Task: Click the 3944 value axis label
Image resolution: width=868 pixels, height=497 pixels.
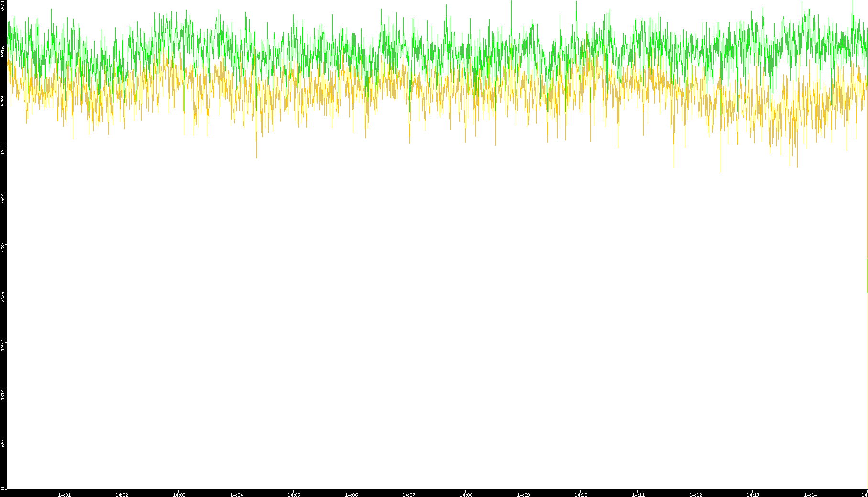Action: pos(3,199)
